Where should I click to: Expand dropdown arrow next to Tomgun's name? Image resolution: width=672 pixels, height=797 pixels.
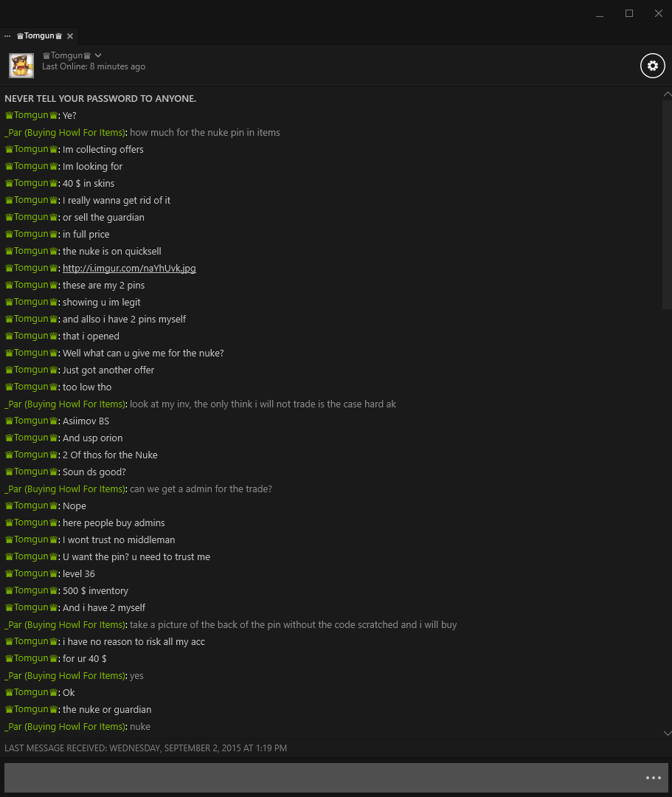coord(98,55)
